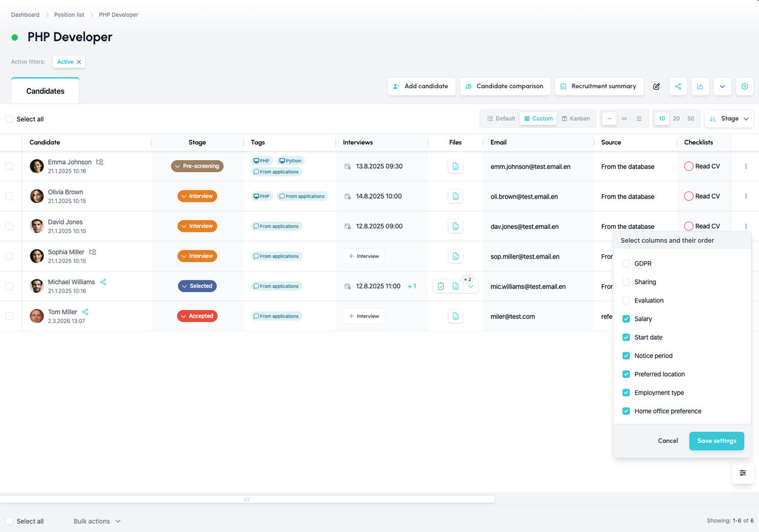Image resolution: width=759 pixels, height=532 pixels.
Task: Click the Read CV checklist circle for Emma Johnson
Action: (x=689, y=166)
